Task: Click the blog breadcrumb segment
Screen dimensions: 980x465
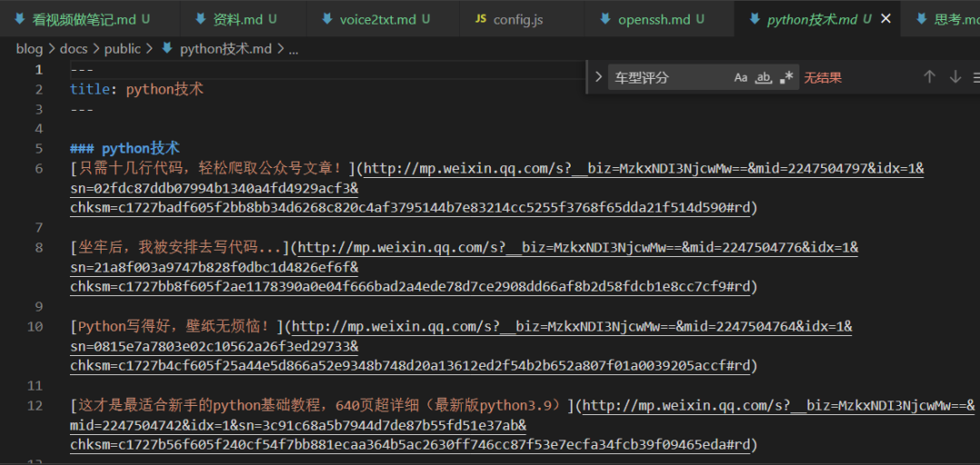Action: (29, 49)
